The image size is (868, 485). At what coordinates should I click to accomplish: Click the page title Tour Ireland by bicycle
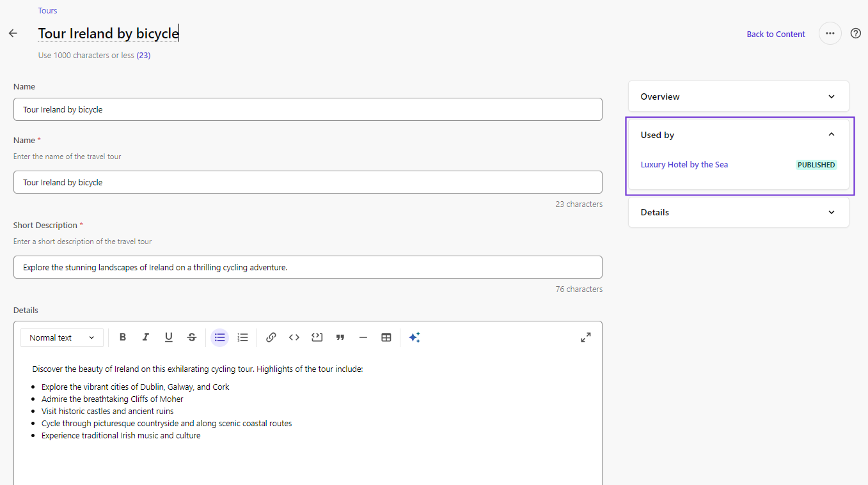click(108, 33)
